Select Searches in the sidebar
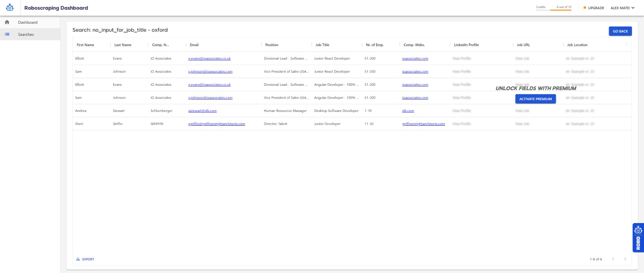This screenshot has height=273, width=644. (26, 35)
